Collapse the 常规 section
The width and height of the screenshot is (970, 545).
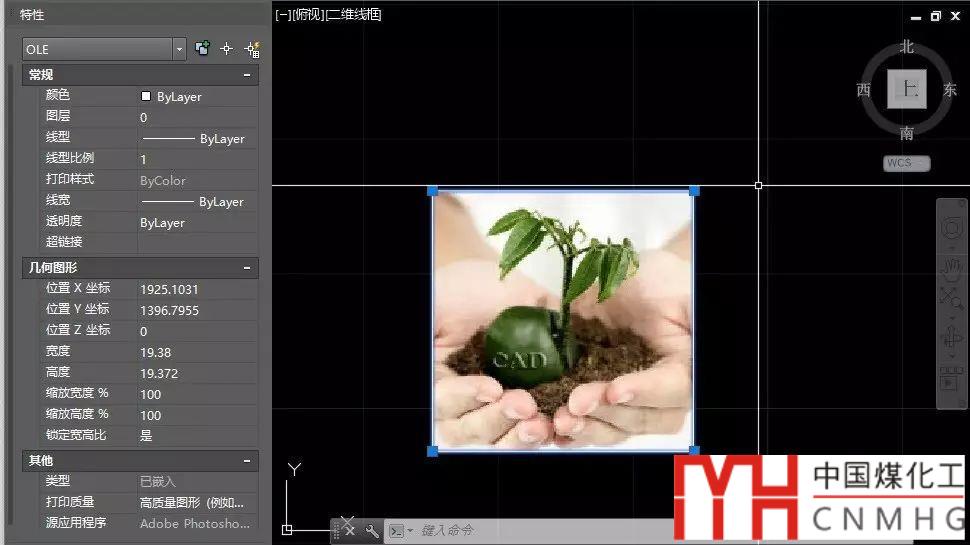tap(247, 75)
